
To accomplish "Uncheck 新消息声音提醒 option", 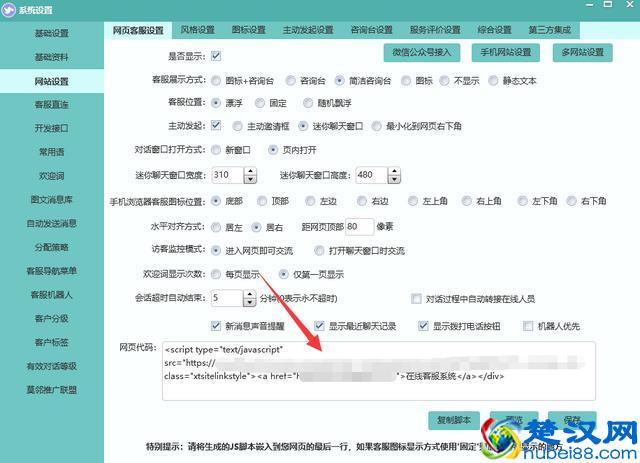I will [217, 325].
